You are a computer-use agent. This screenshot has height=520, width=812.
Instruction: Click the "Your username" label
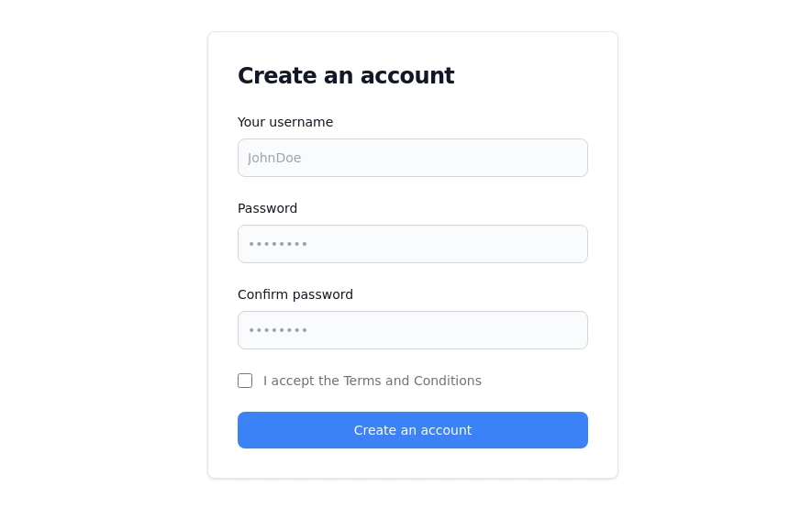click(x=285, y=122)
